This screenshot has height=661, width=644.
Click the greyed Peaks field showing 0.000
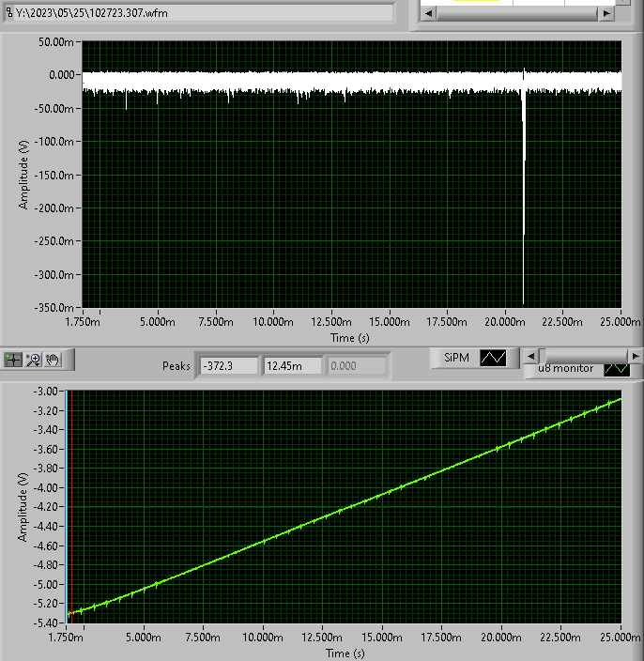[356, 366]
